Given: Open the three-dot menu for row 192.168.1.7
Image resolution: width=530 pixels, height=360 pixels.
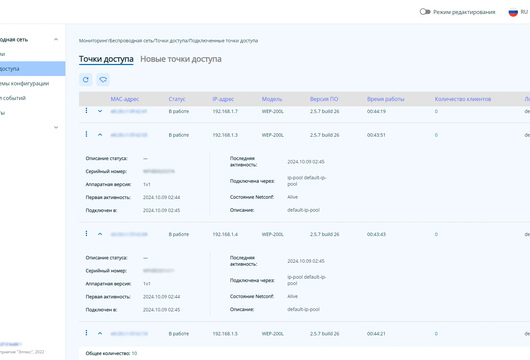Looking at the screenshot, I should click(x=86, y=111).
